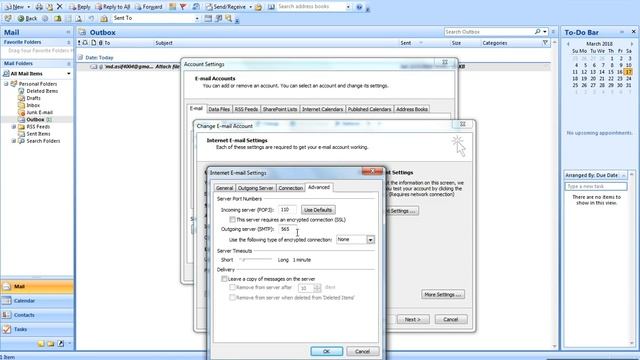Click the red Follow Up flag icon

183,7
